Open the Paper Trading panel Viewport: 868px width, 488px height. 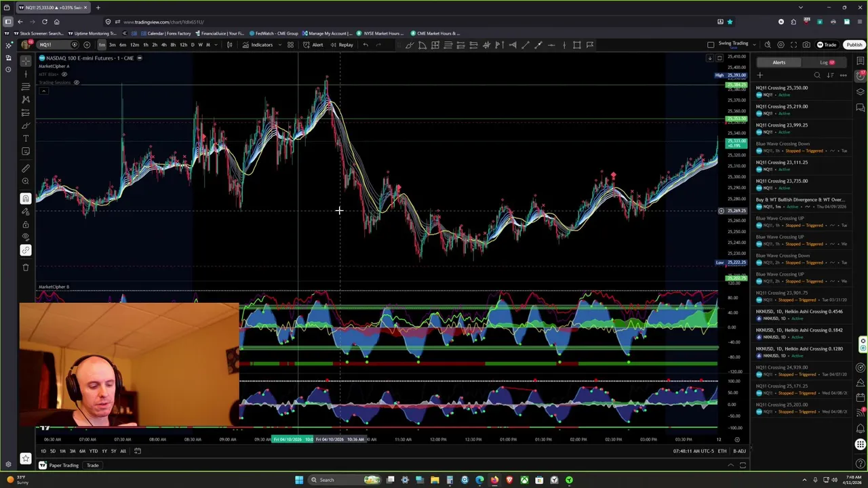pos(58,466)
